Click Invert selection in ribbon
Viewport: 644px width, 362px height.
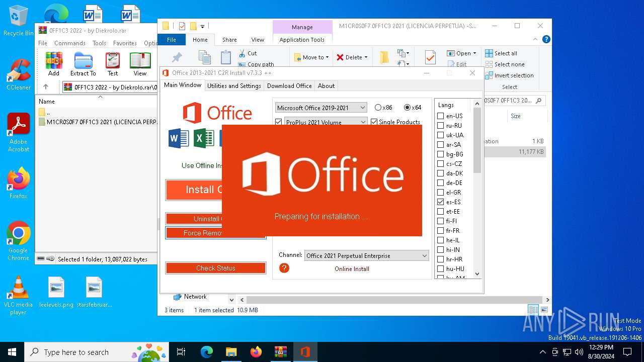(509, 75)
